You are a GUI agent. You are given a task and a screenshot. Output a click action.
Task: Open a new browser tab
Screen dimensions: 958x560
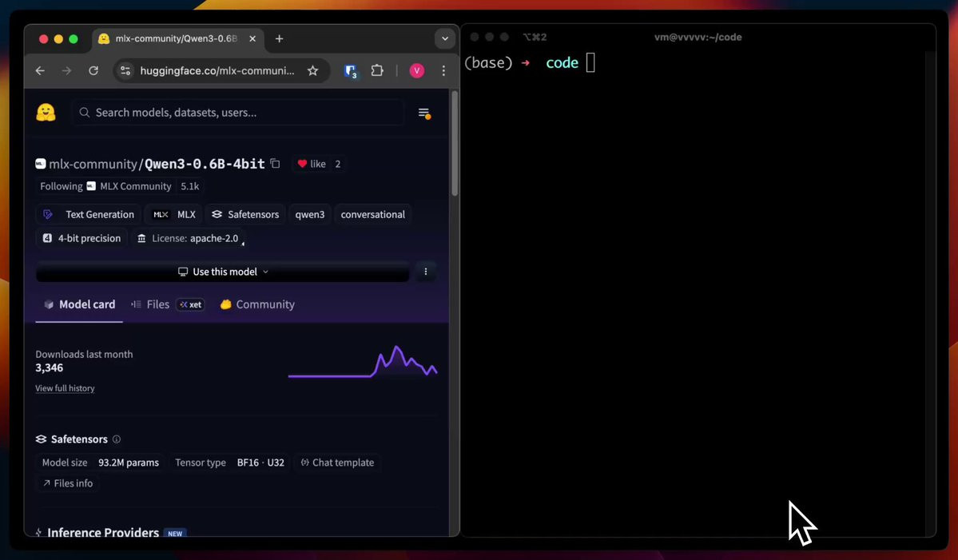(x=279, y=38)
